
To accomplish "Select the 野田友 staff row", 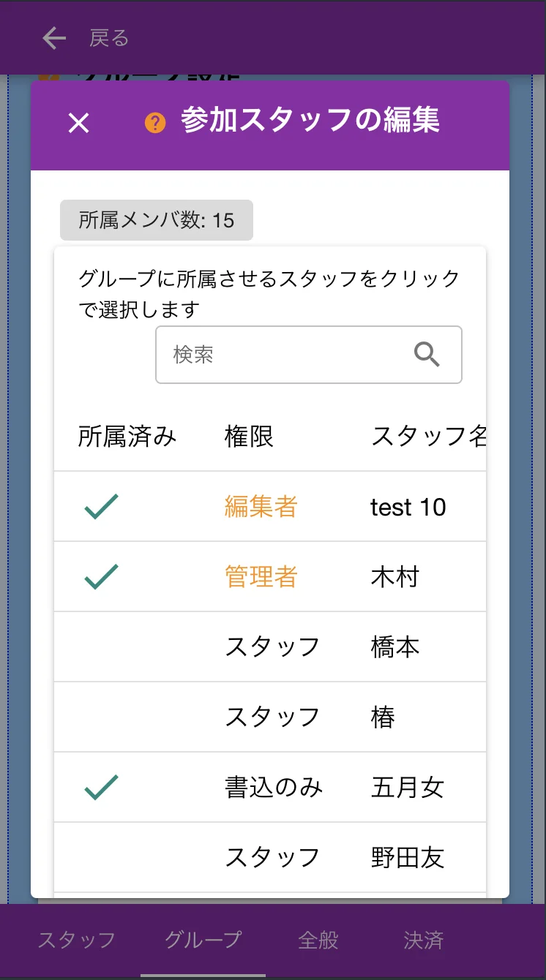I will (408, 857).
